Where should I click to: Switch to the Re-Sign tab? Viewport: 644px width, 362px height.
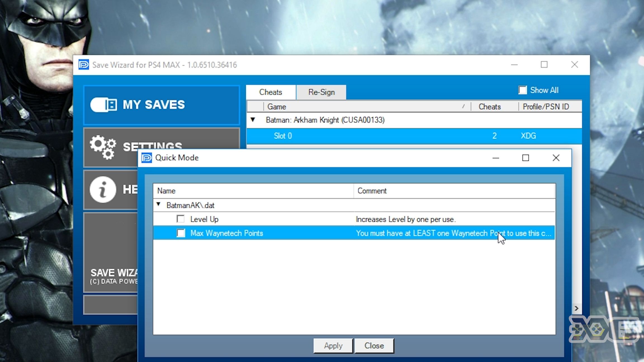pyautogui.click(x=321, y=92)
